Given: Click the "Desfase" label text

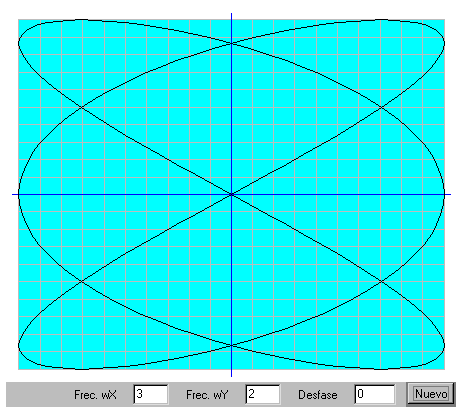Looking at the screenshot, I should tap(318, 395).
